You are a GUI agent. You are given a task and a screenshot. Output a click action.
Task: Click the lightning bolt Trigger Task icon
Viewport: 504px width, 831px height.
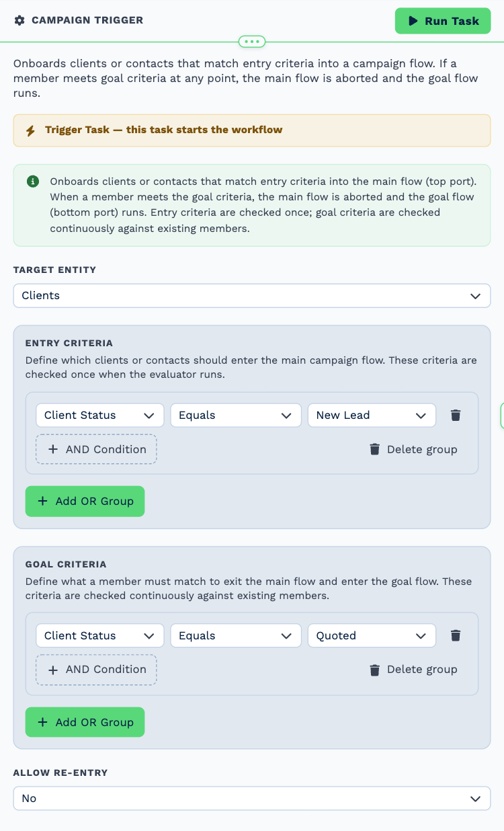tap(30, 130)
